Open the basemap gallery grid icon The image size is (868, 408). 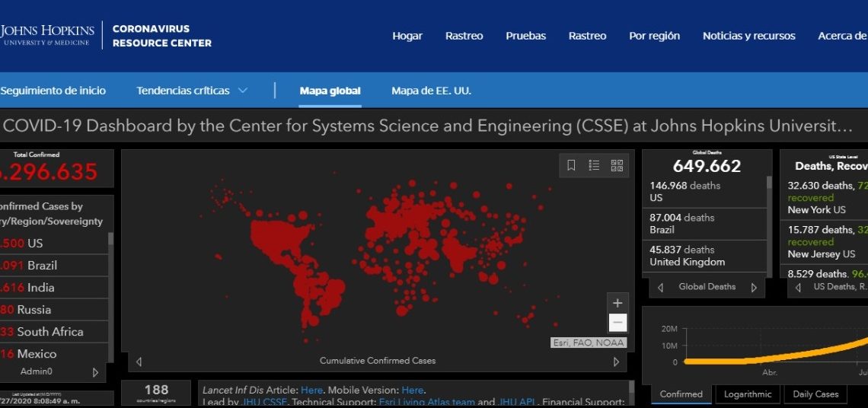(617, 165)
